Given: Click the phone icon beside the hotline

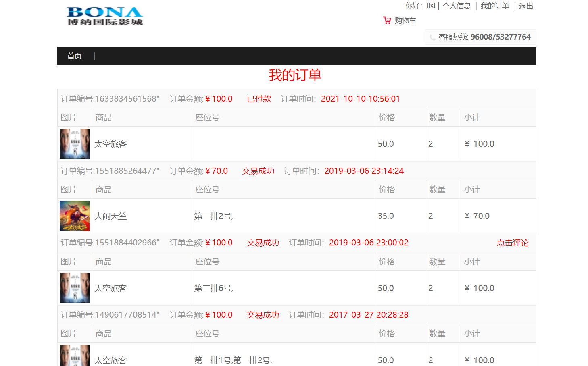Looking at the screenshot, I should pos(432,37).
